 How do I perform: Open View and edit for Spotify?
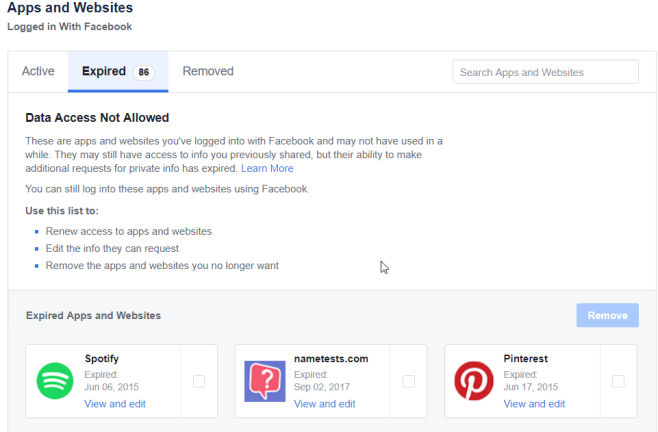click(115, 404)
